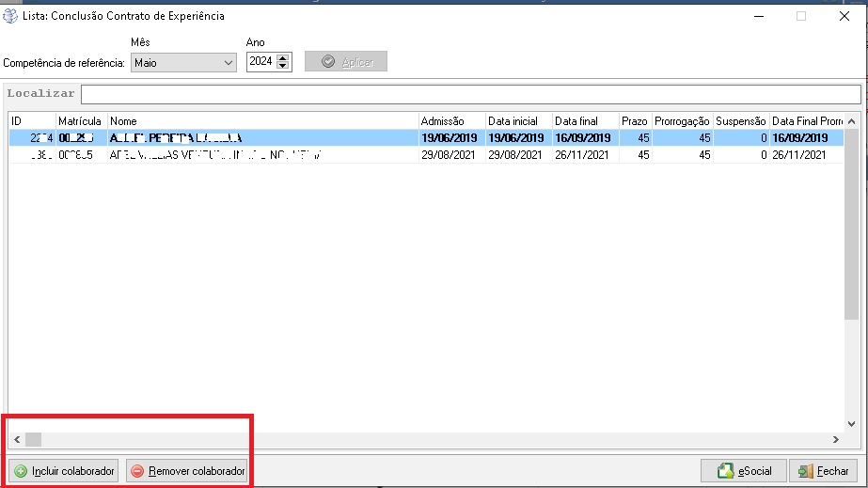The height and width of the screenshot is (488, 868).
Task: Open the eSocial button
Action: [x=744, y=471]
